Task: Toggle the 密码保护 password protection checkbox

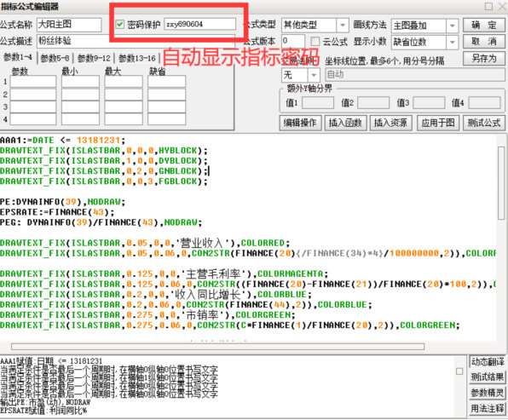Action: 120,25
